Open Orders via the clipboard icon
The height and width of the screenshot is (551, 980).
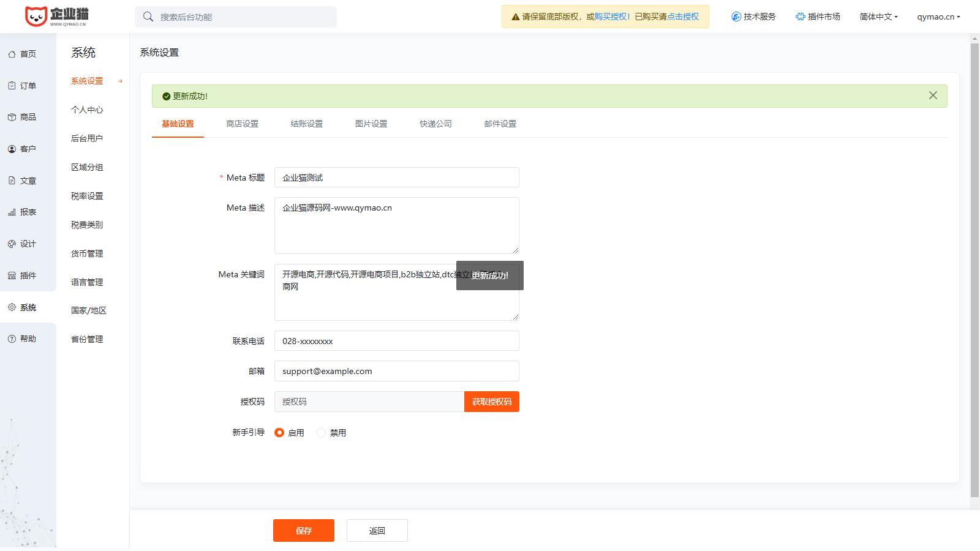click(x=12, y=86)
